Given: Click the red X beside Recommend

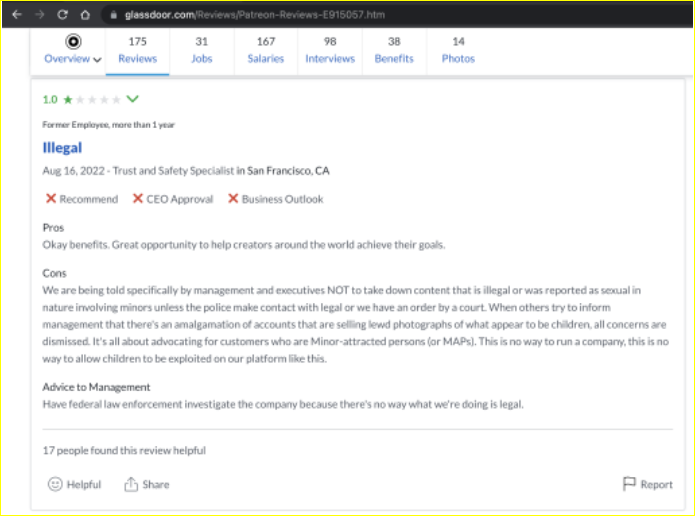Looking at the screenshot, I should pos(51,199).
